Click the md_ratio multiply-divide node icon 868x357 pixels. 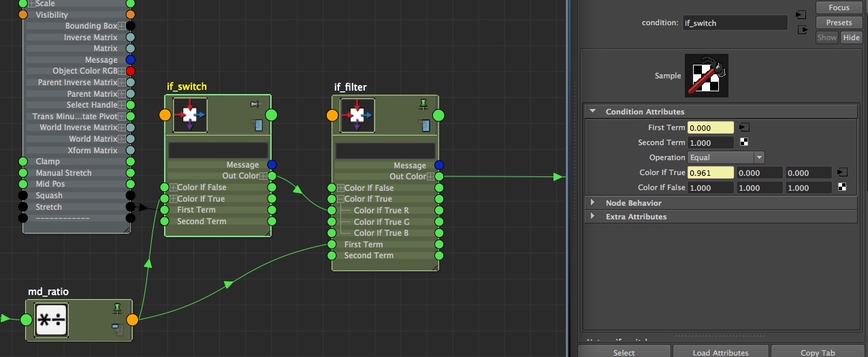click(x=52, y=320)
